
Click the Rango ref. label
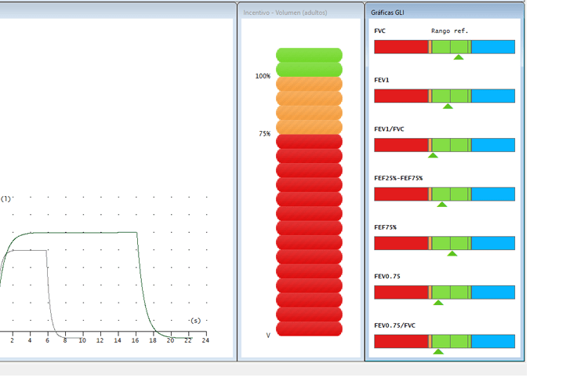click(449, 31)
